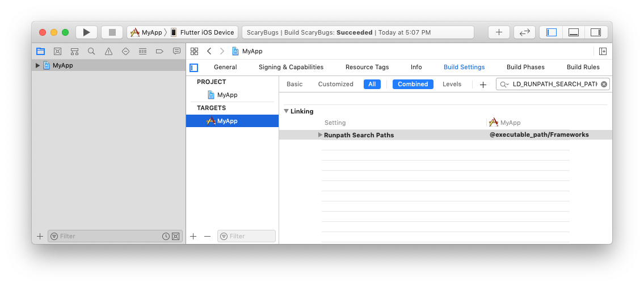
Task: Open the MyApp scheme selector
Action: point(146,32)
